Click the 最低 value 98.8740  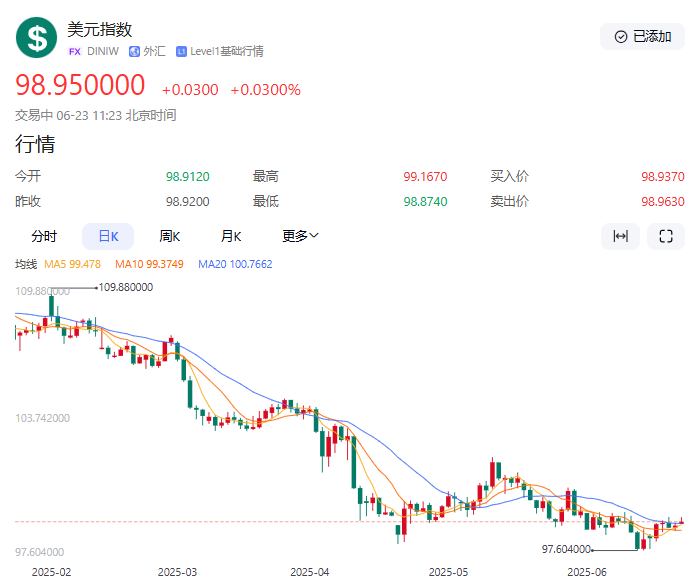coord(425,202)
